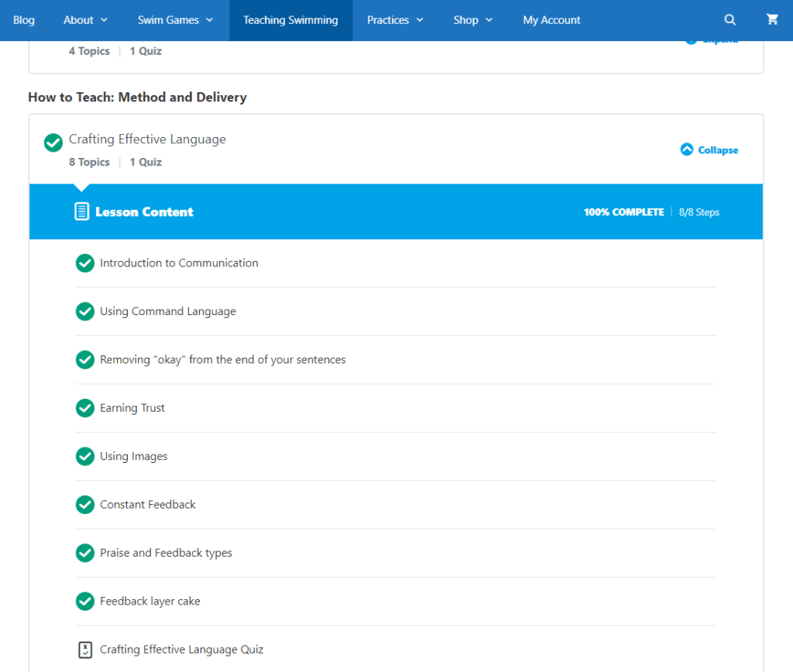Image resolution: width=793 pixels, height=672 pixels.
Task: Toggle the Earning Trust completion check
Action: tap(85, 408)
